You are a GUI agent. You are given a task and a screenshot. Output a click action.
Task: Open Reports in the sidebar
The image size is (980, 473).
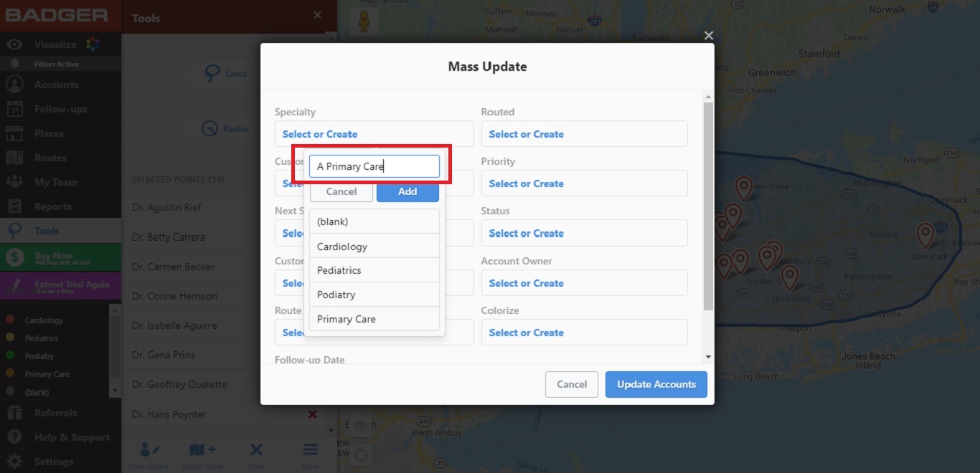(60, 206)
